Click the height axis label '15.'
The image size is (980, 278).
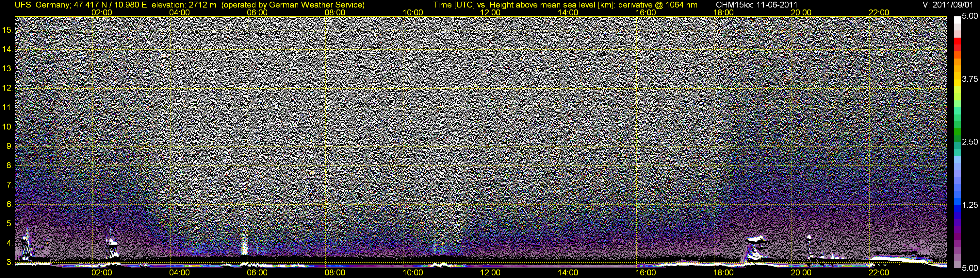(8, 30)
